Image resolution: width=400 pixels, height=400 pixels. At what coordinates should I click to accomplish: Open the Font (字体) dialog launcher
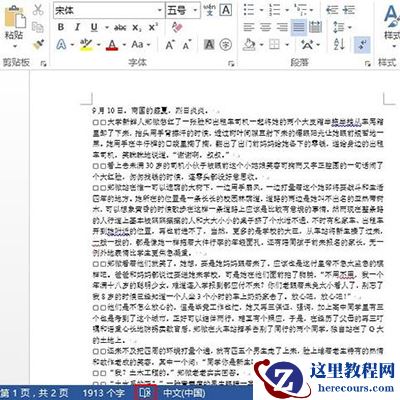[x=231, y=63]
